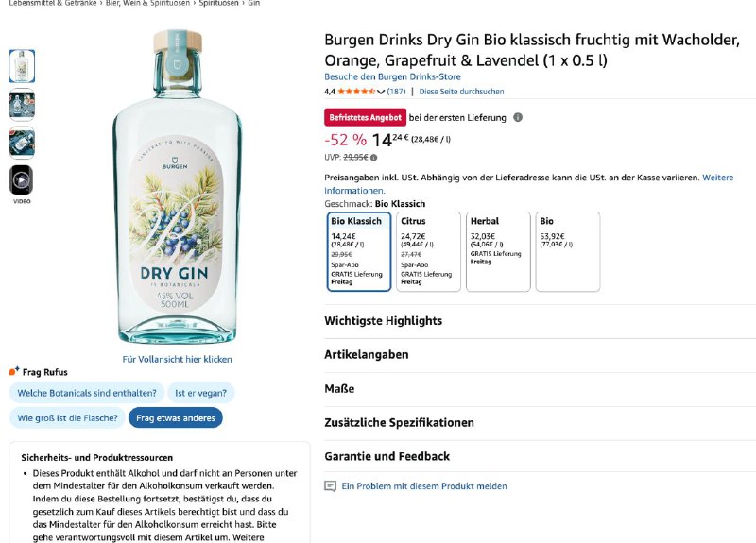Select the Citrus flavor option
756x543 pixels.
pos(430,251)
